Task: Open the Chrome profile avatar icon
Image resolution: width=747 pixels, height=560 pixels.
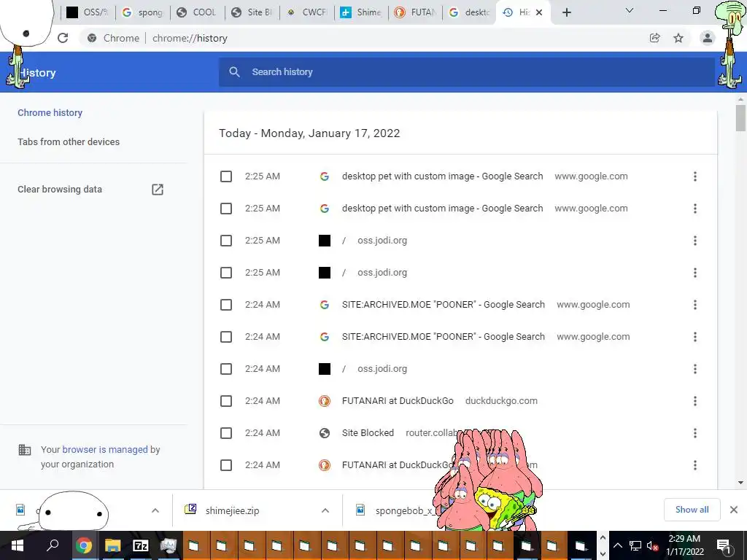Action: 708,38
